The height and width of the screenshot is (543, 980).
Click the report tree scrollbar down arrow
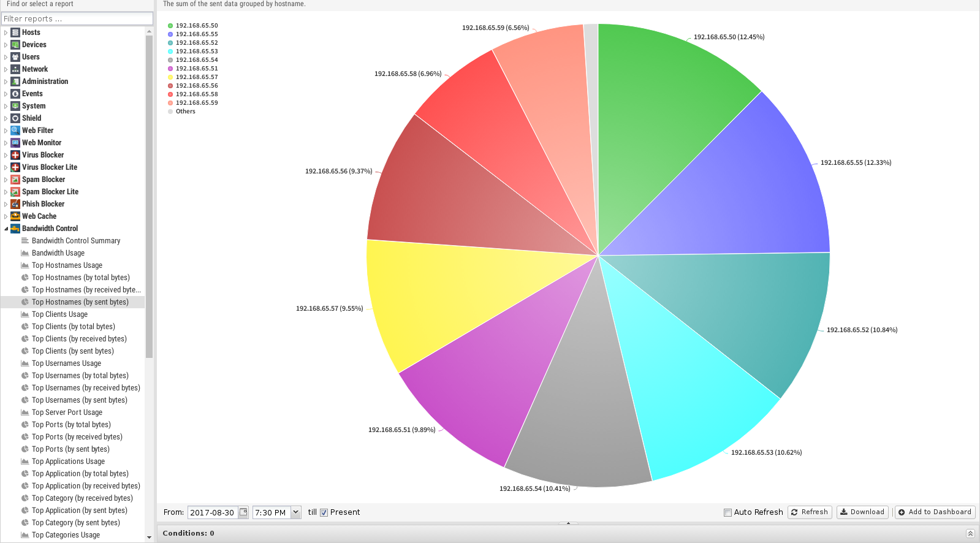(x=149, y=537)
